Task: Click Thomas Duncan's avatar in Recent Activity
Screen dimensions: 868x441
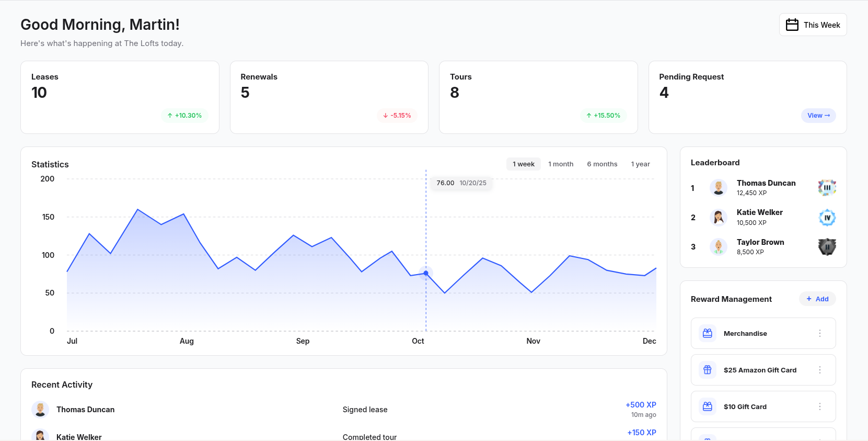Action: (40, 410)
